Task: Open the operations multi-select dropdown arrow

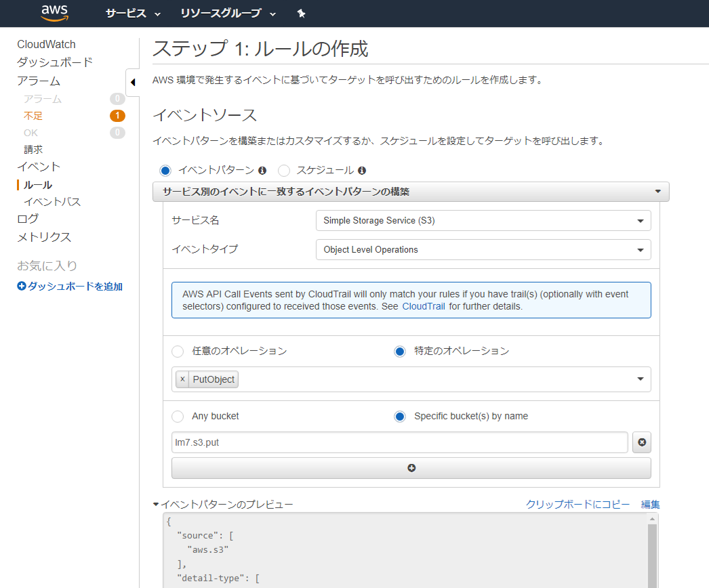Action: click(641, 379)
